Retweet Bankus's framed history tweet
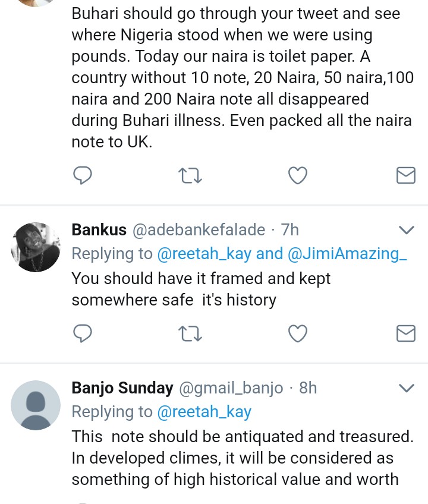Viewport: 428px width, 504px height. coord(190,334)
